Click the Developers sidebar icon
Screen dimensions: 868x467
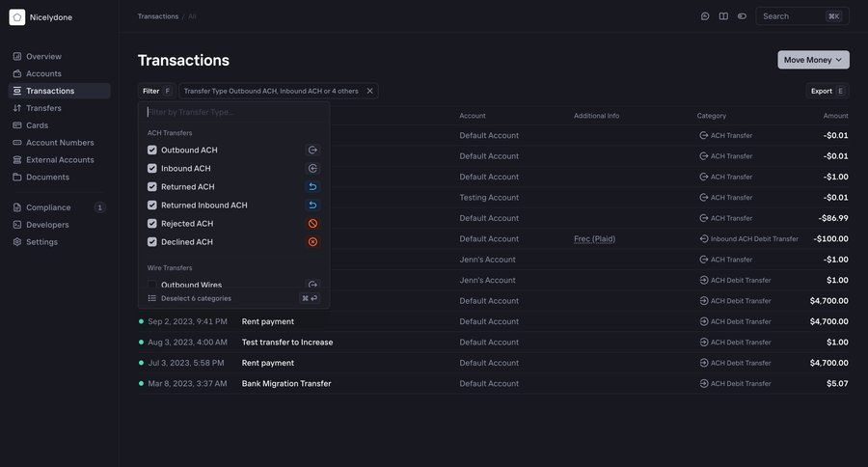17,225
